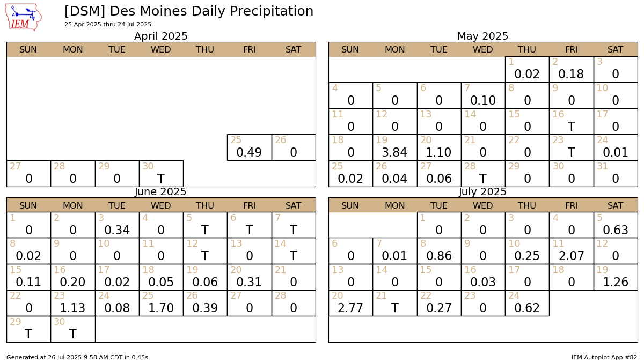Select the June 25 cell showing 1.70

coord(161,303)
